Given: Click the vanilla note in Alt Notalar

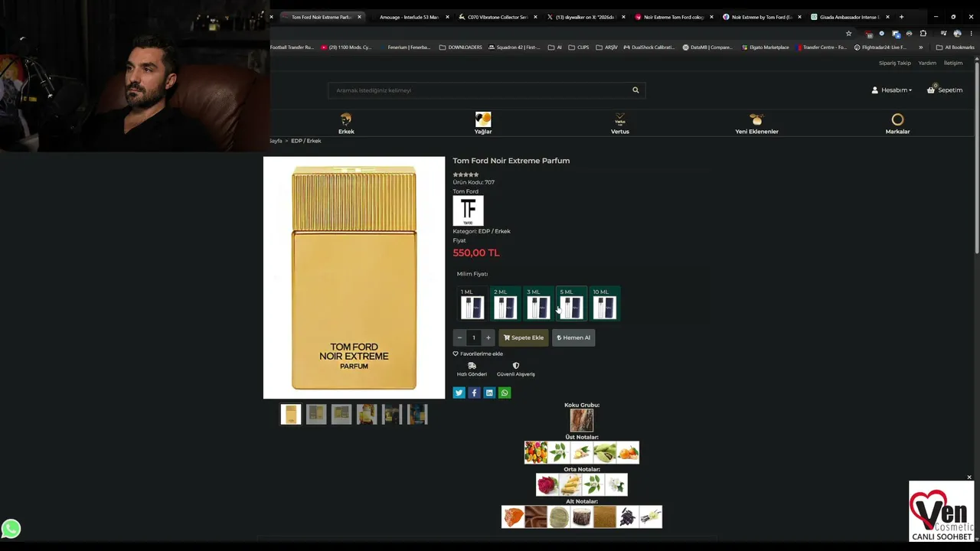Looking at the screenshot, I should point(651,517).
